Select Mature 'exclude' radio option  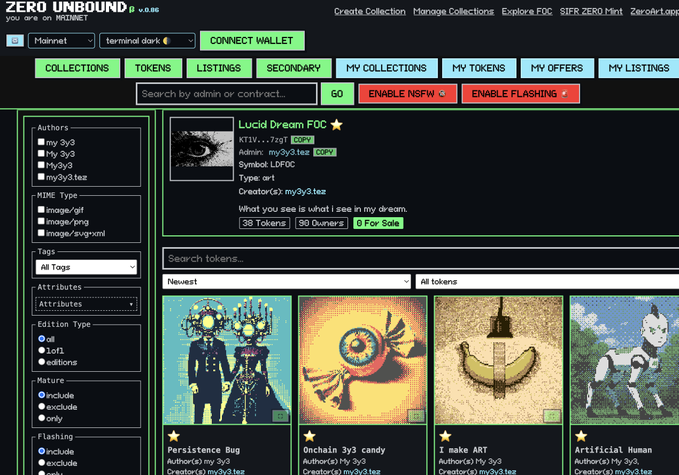pyautogui.click(x=42, y=406)
